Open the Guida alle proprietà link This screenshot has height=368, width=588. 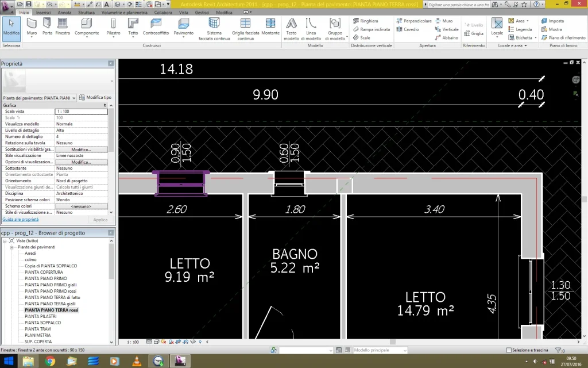(21, 219)
